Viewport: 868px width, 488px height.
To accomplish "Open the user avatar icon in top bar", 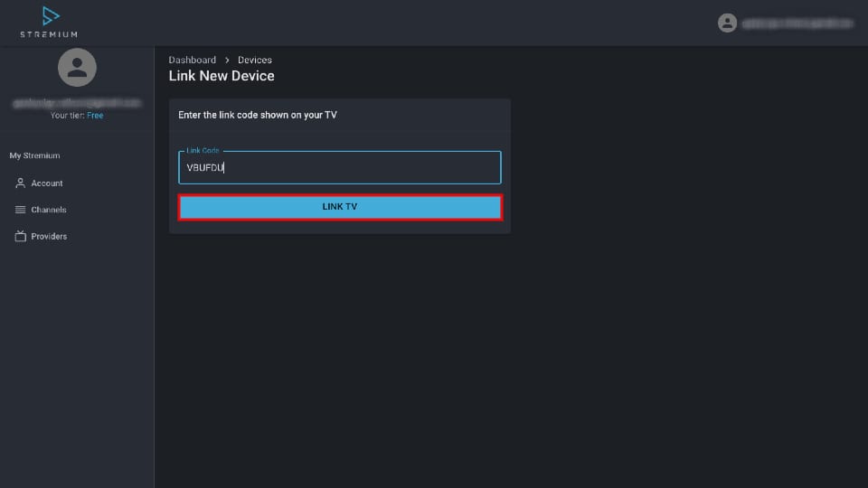I will coord(727,23).
